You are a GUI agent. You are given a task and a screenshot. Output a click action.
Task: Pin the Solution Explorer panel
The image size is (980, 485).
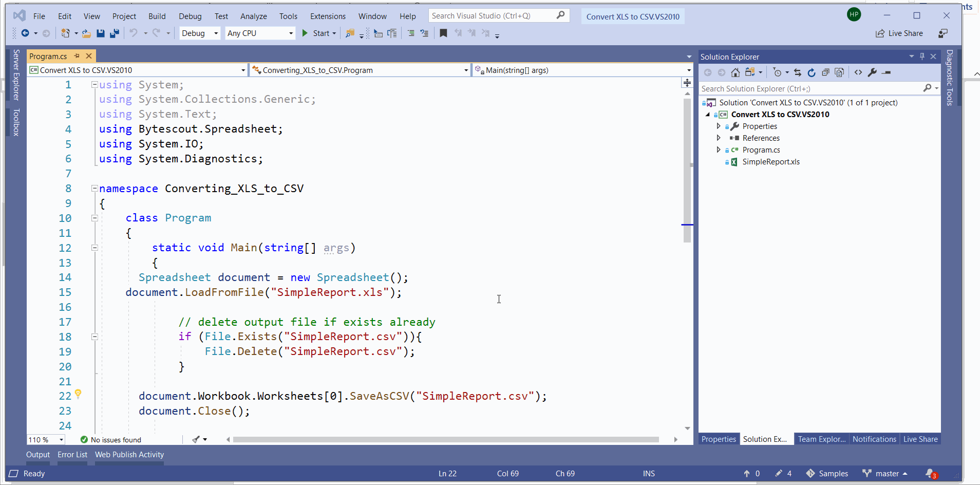point(922,57)
